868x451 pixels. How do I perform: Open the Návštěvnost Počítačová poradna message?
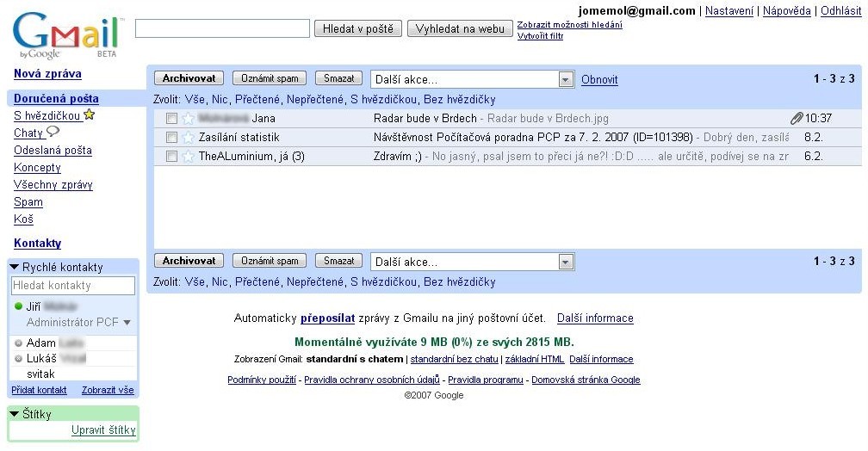(533, 137)
